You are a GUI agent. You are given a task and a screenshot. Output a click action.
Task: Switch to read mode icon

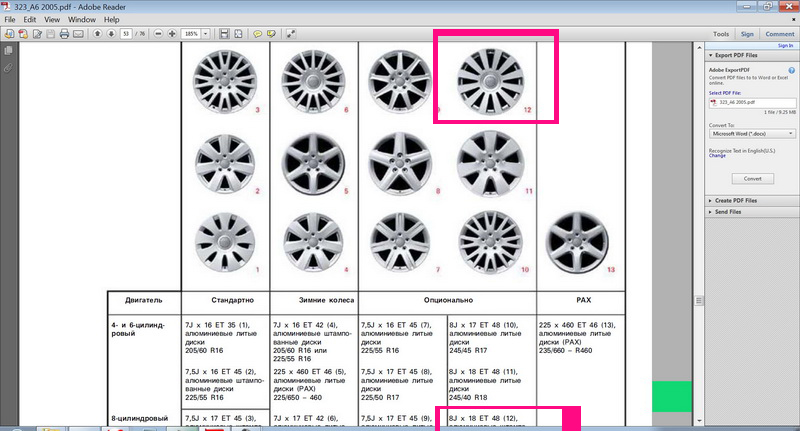[290, 34]
